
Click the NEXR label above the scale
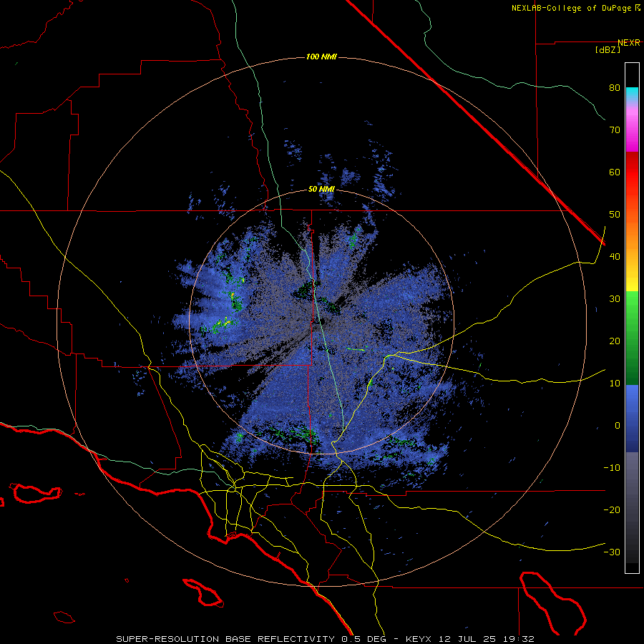(628, 43)
